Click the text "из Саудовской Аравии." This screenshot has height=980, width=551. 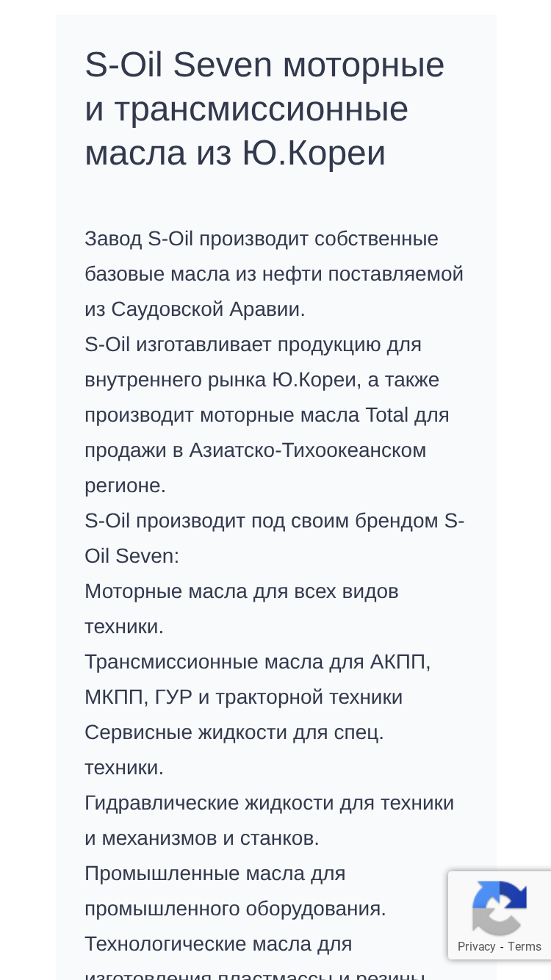[195, 309]
